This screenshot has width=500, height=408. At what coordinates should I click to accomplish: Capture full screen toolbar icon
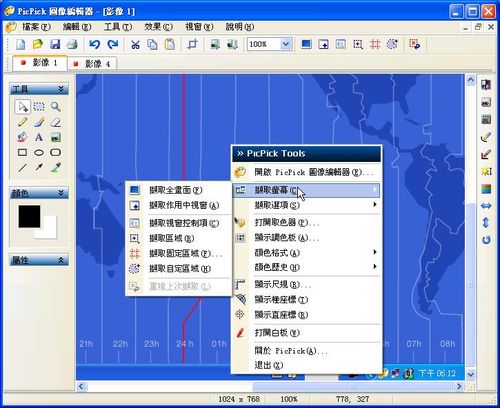[306, 44]
